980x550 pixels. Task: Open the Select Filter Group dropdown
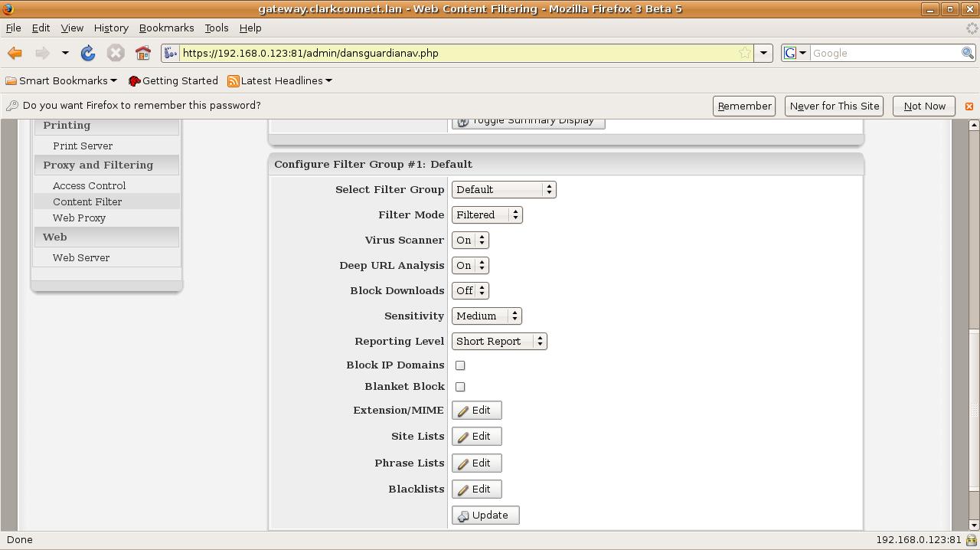point(503,190)
